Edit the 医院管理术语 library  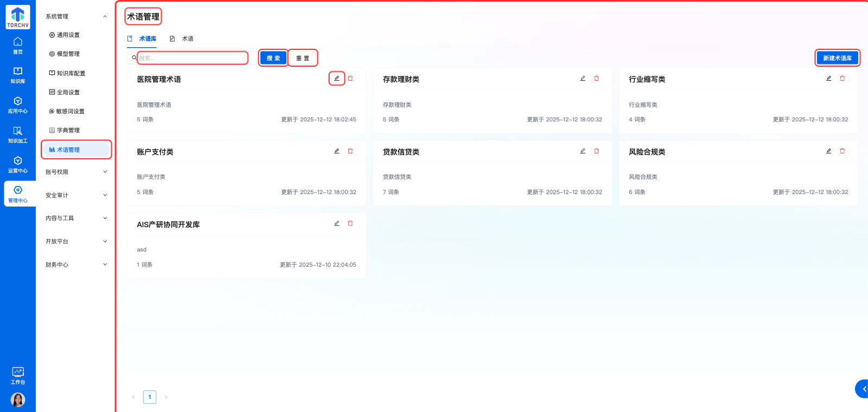pos(337,79)
